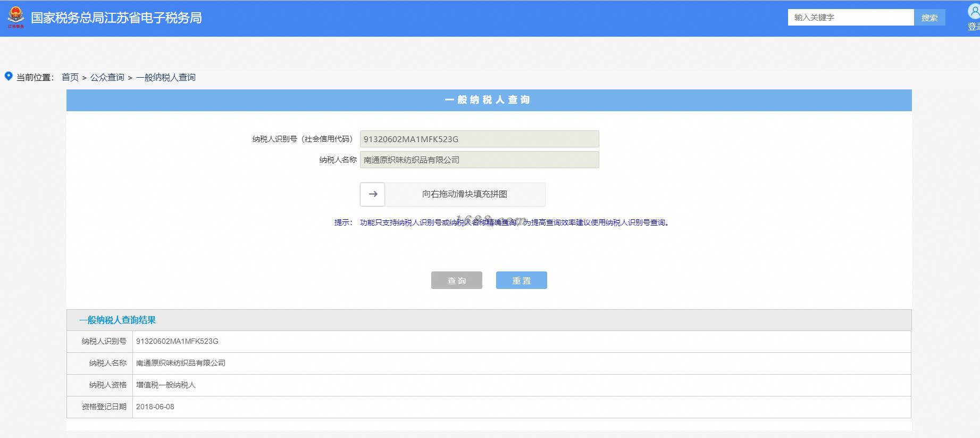Click the 当前位置 breadcrumb label
Screen dimensions: 980x438
[x=35, y=77]
